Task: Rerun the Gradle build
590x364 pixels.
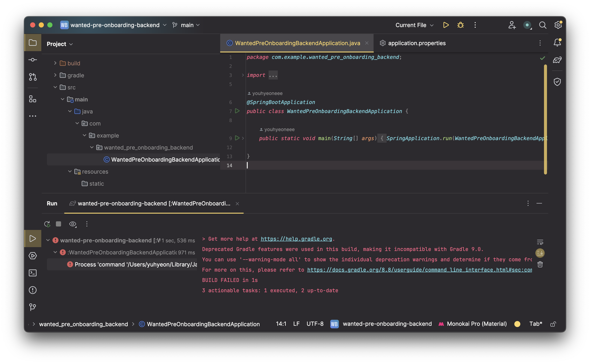Action: pyautogui.click(x=47, y=224)
